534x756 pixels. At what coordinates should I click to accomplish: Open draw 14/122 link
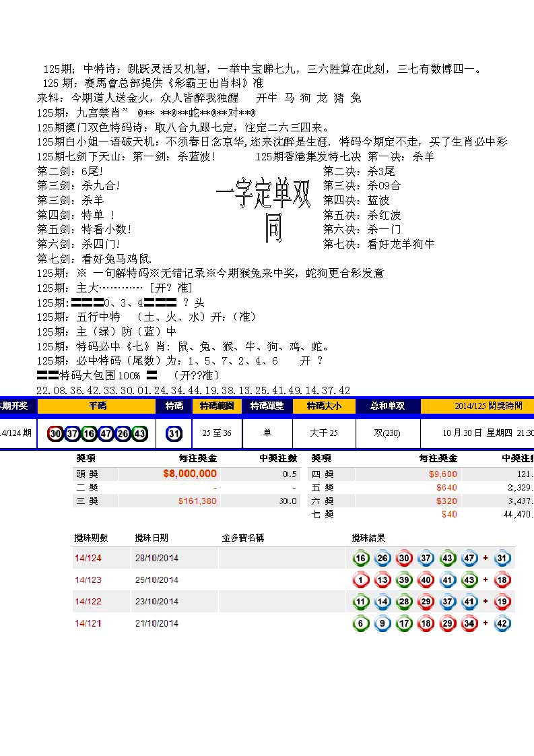[88, 601]
